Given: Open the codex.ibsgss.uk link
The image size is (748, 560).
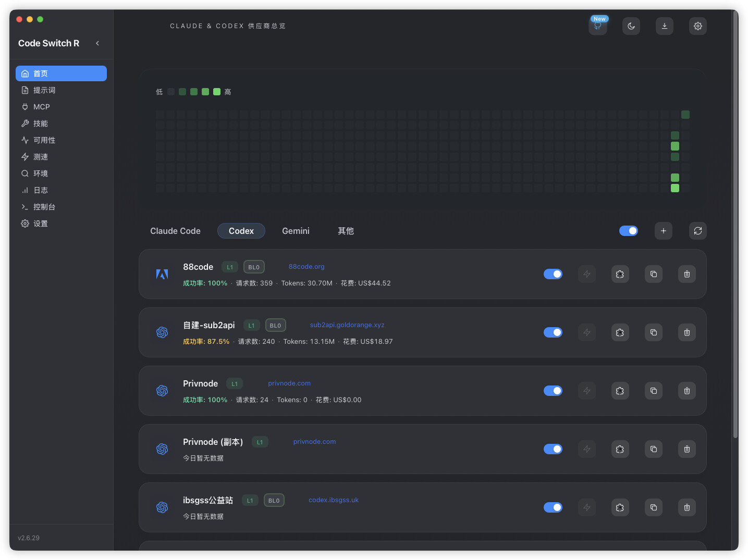Looking at the screenshot, I should (334, 500).
